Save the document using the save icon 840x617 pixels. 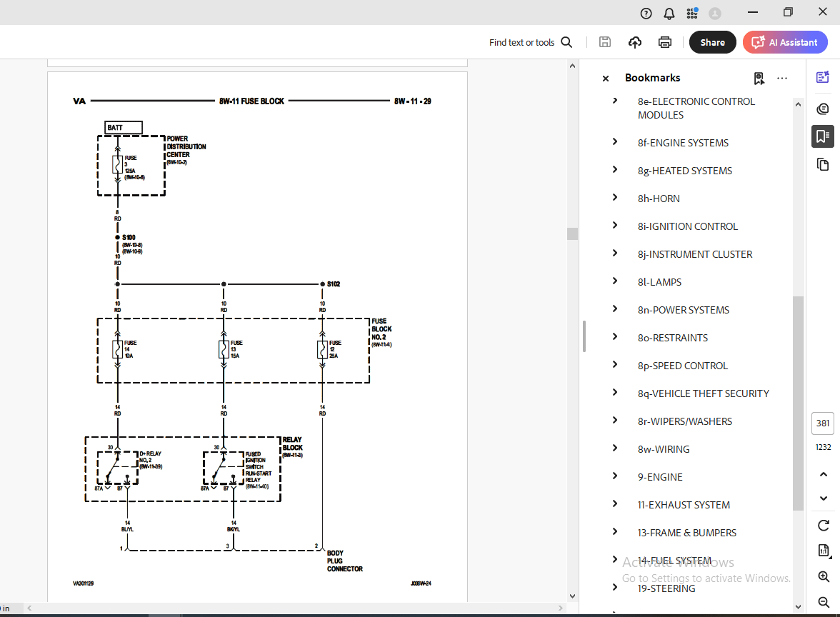(x=604, y=42)
